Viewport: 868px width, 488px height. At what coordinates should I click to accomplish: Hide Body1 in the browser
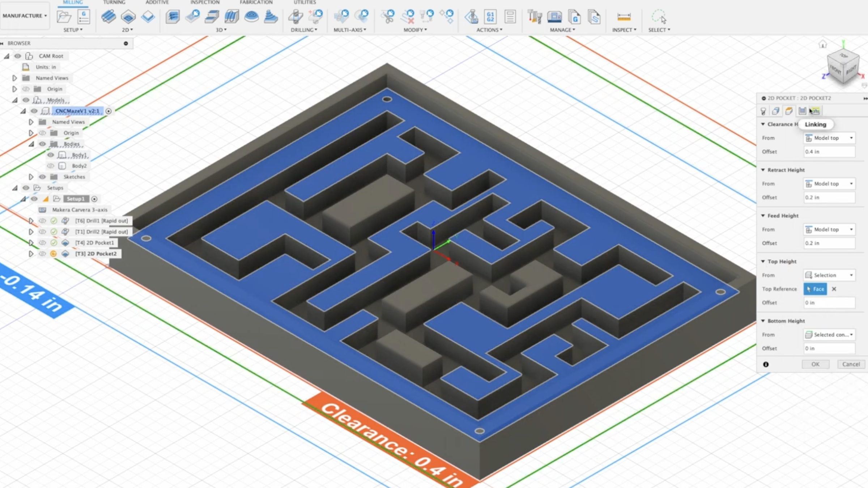50,155
